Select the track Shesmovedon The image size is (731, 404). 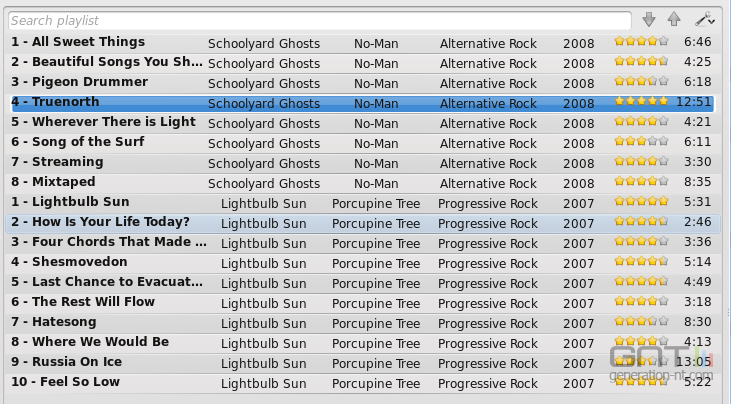(x=360, y=262)
